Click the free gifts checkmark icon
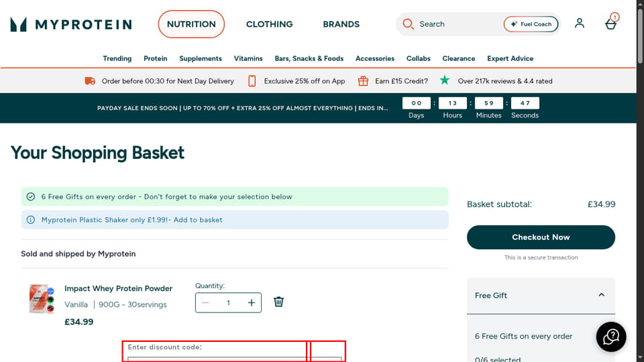The image size is (644, 362). (31, 196)
